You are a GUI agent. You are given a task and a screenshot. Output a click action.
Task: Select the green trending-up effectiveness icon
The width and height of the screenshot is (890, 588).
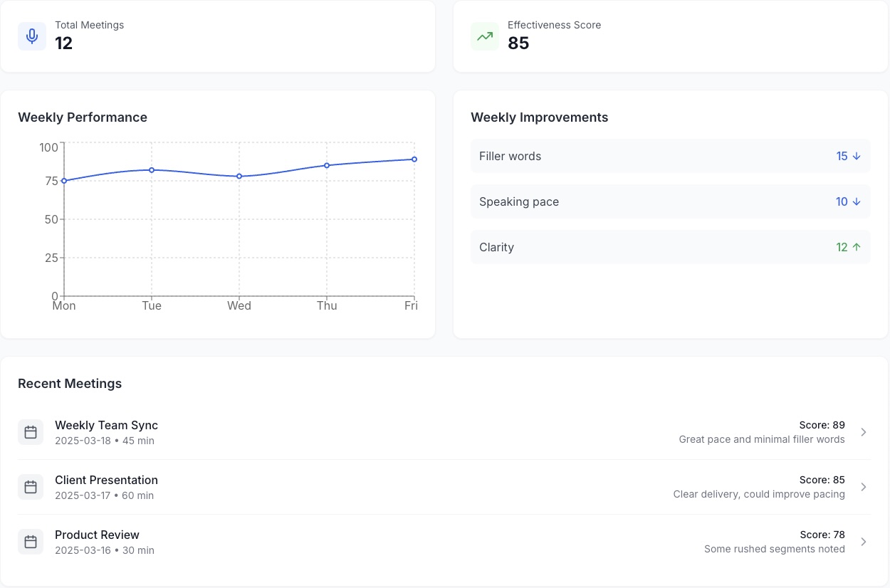coord(485,36)
